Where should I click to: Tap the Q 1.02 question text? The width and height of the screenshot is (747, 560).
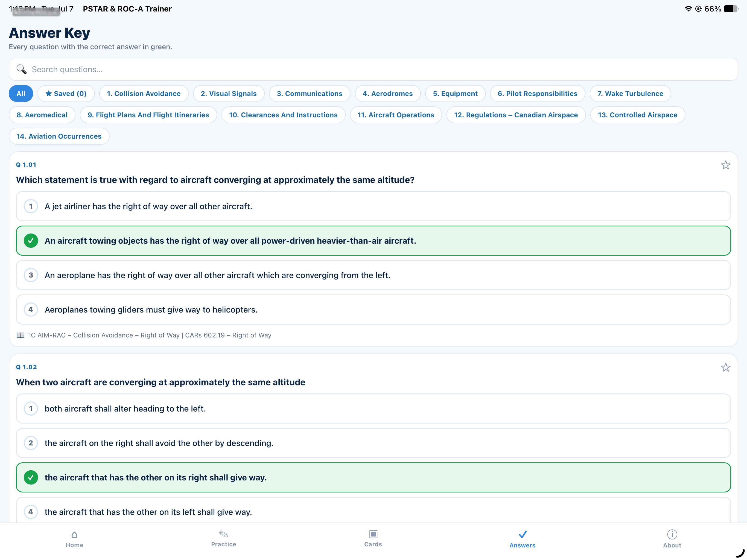[161, 382]
